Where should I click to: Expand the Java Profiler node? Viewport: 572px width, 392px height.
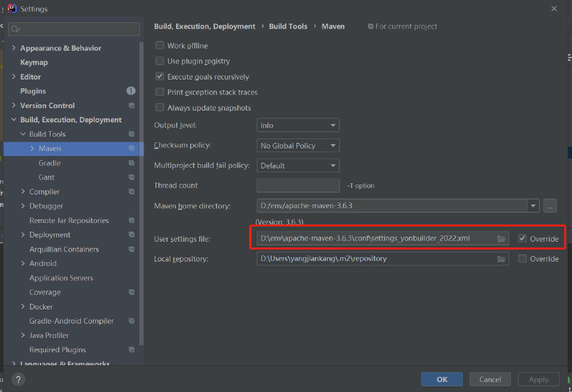(23, 335)
